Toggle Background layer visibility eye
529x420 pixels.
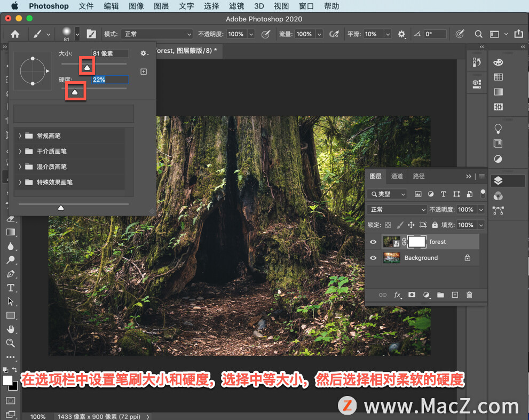[x=373, y=258]
